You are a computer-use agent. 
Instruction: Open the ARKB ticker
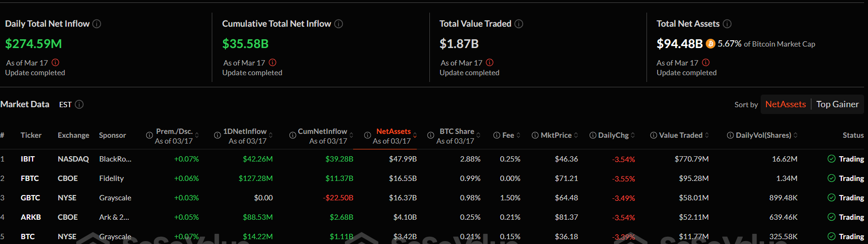click(x=31, y=217)
